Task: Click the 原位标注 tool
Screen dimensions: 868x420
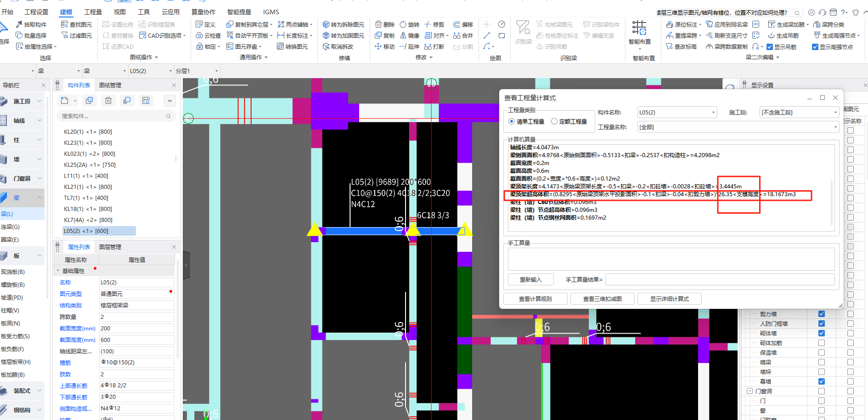Action: tap(683, 24)
